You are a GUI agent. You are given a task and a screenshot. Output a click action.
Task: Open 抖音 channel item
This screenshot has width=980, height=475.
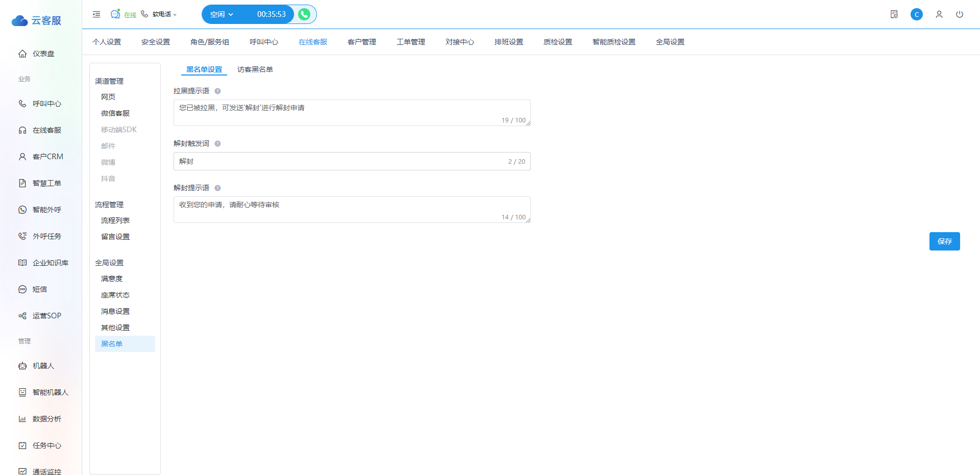pyautogui.click(x=108, y=179)
